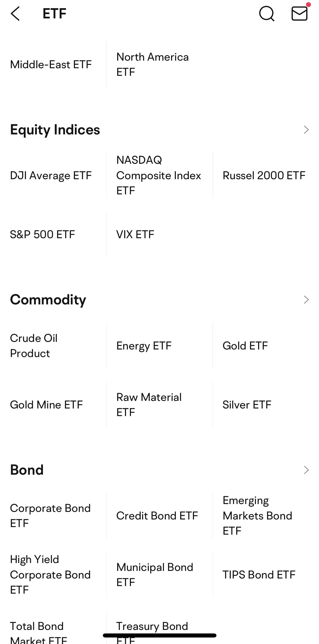
Task: Open S&P 500 ETF category
Action: [x=42, y=234]
